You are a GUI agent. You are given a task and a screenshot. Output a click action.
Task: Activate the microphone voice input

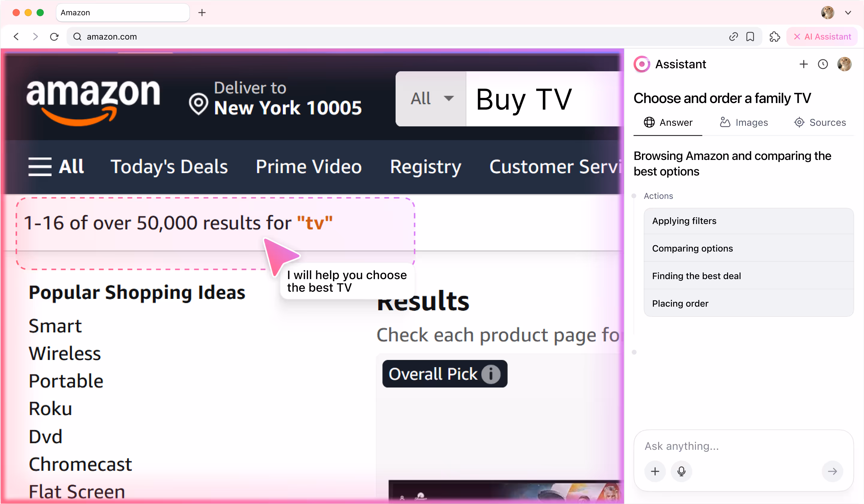pos(681,471)
